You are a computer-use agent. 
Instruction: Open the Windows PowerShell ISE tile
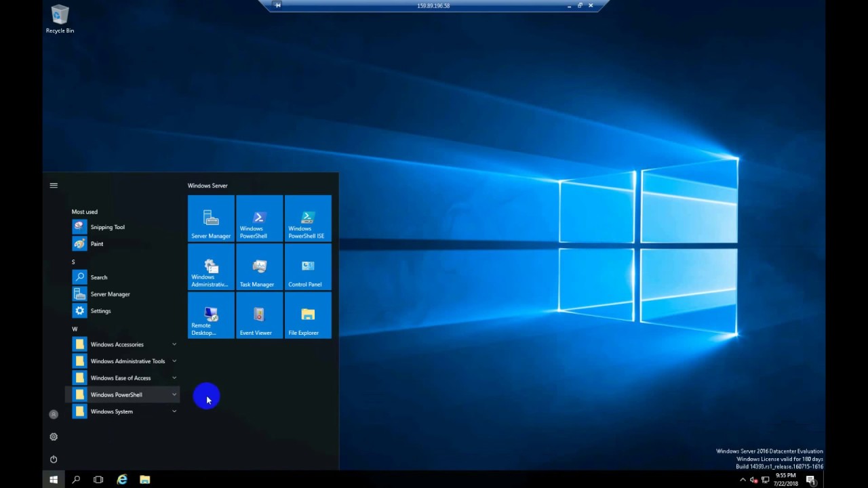click(308, 218)
